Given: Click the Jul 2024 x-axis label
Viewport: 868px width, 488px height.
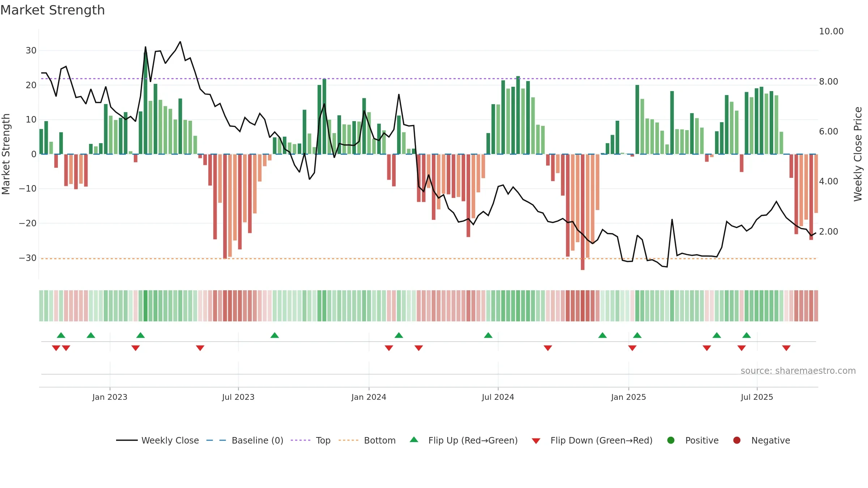Looking at the screenshot, I should coord(498,397).
